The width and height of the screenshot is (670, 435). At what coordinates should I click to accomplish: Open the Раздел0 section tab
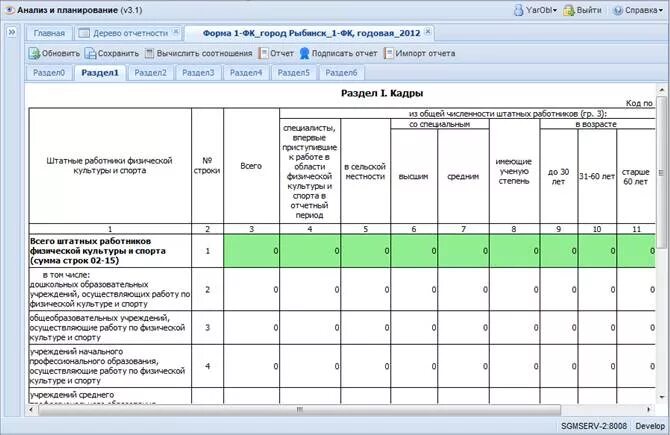(49, 73)
